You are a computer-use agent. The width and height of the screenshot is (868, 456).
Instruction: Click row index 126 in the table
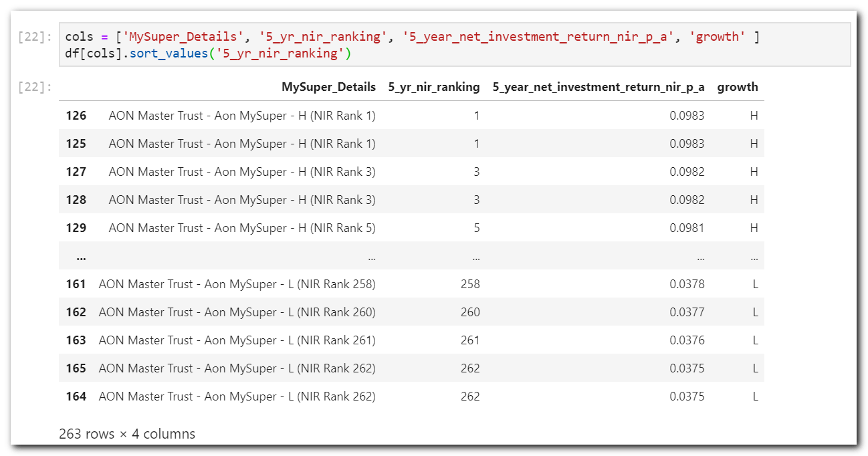pos(76,116)
